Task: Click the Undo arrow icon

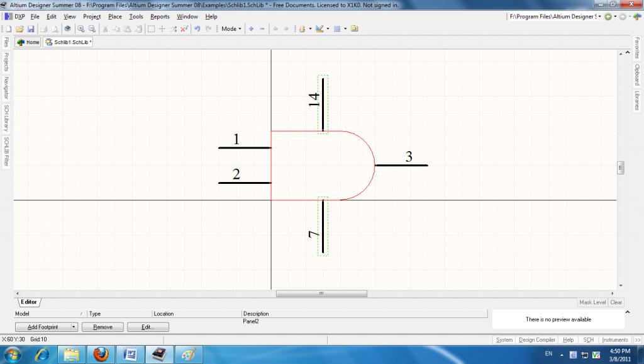Action: (x=197, y=29)
